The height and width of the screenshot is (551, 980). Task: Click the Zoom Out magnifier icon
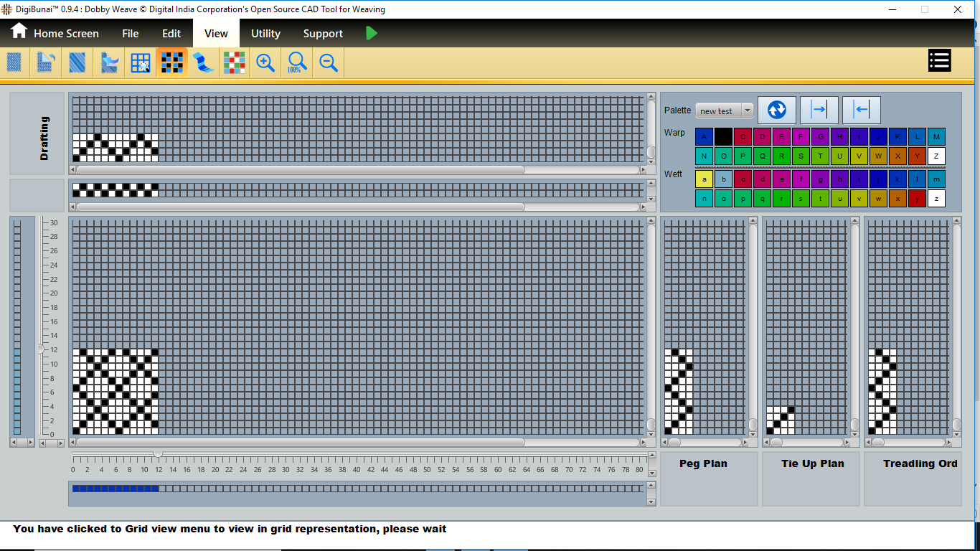pos(329,63)
